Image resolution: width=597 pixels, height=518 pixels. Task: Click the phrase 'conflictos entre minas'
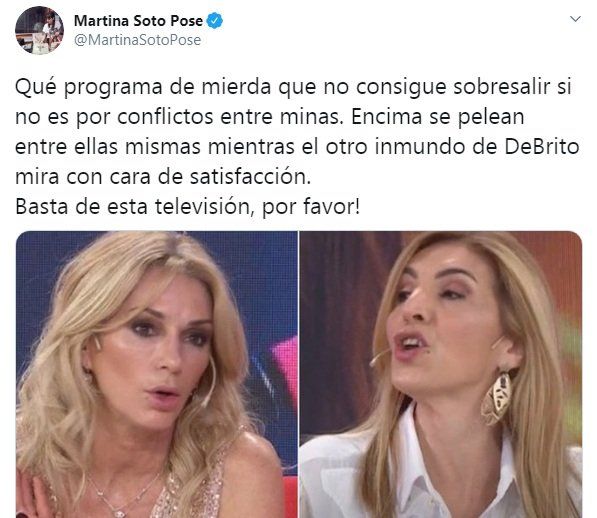[x=228, y=117]
